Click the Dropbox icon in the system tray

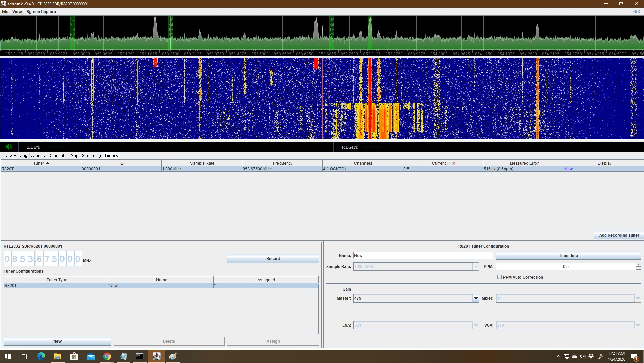coord(591,356)
